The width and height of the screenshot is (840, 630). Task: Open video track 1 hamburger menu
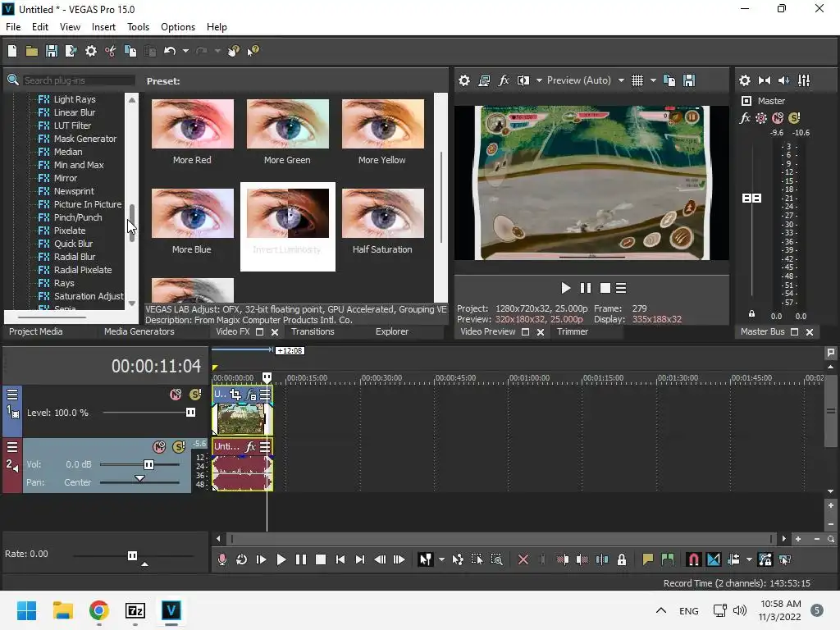tap(11, 395)
